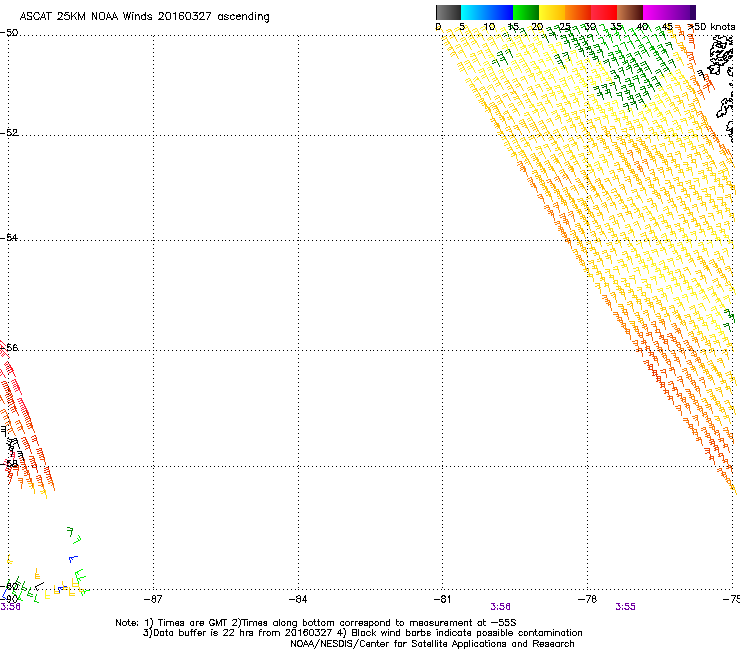The height and width of the screenshot is (650, 740).
Task: Click the '5' label under the color bar
Action: tap(462, 26)
